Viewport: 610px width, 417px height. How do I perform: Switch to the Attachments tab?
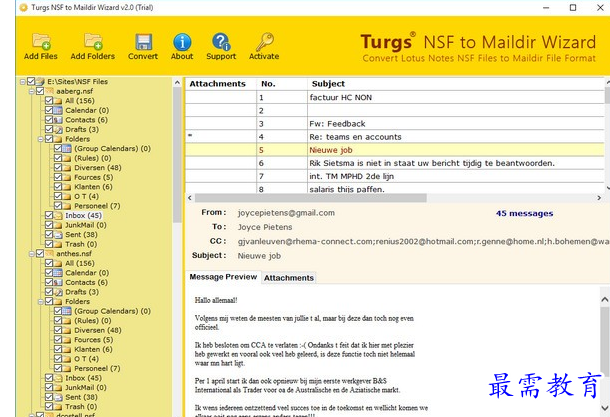(289, 278)
